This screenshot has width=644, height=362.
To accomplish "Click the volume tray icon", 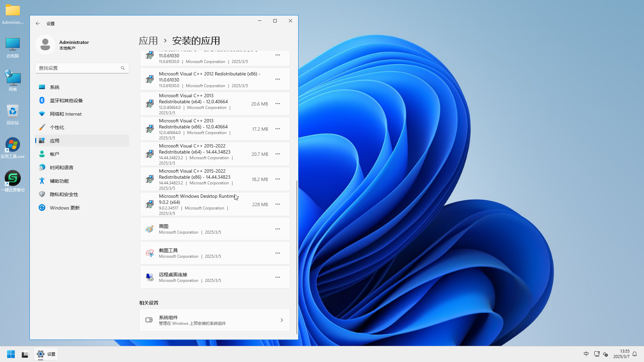I will [x=605, y=354].
